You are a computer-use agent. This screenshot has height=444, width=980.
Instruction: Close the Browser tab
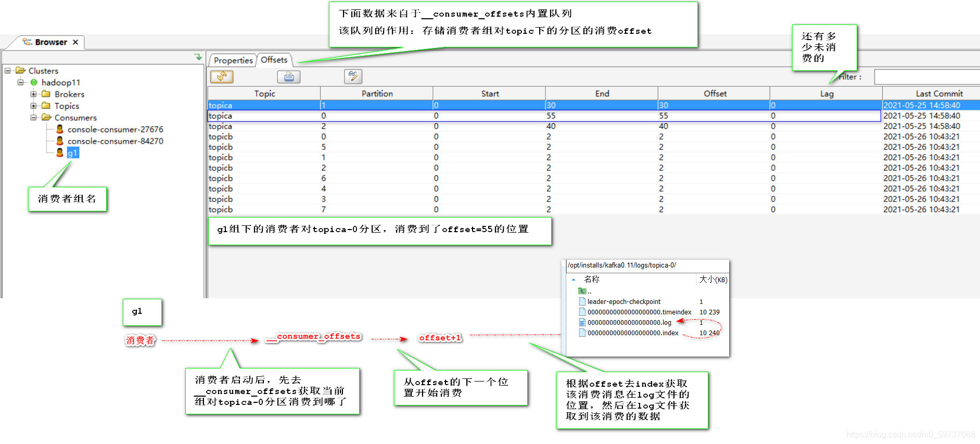(x=75, y=42)
